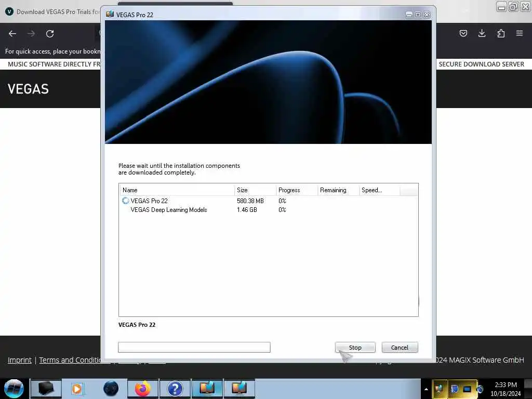The height and width of the screenshot is (399, 532).
Task: Click the taskbar clock showing 2:33 PM
Action: [506, 389]
